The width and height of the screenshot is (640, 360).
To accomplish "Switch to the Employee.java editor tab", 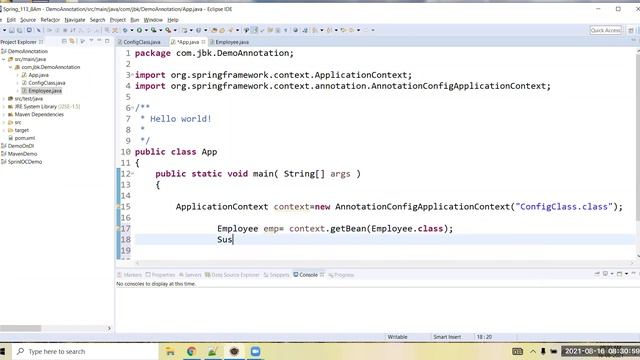I will point(229,42).
